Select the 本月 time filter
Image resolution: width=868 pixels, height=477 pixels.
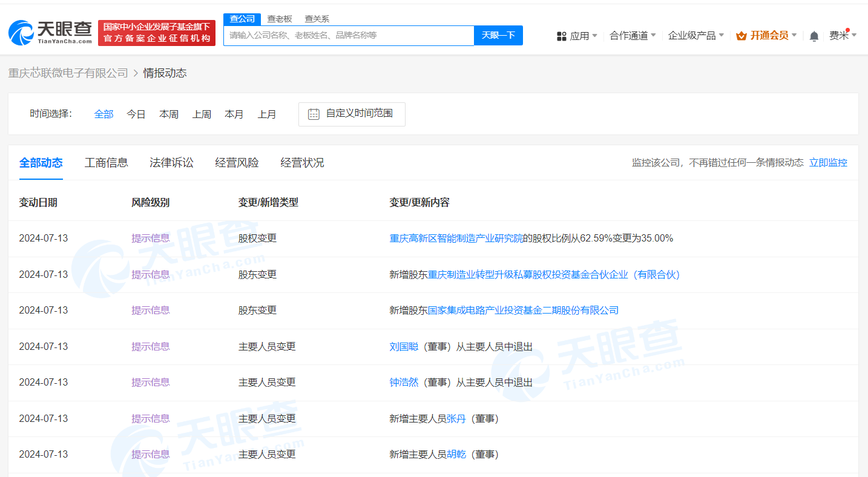(234, 114)
